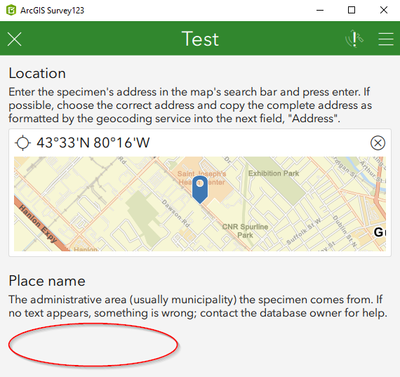
Task: Click the Exhibition Park label on the map
Action: point(273,173)
